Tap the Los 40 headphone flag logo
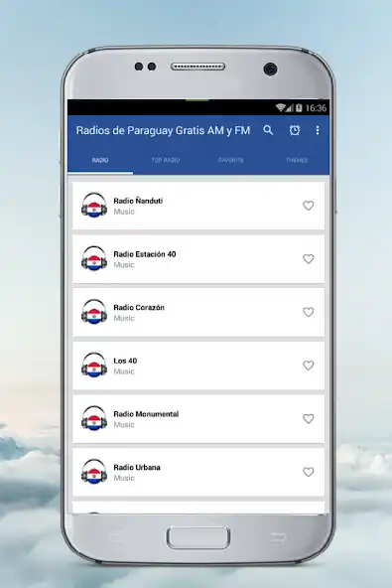This screenshot has height=588, width=392. pyautogui.click(x=94, y=365)
